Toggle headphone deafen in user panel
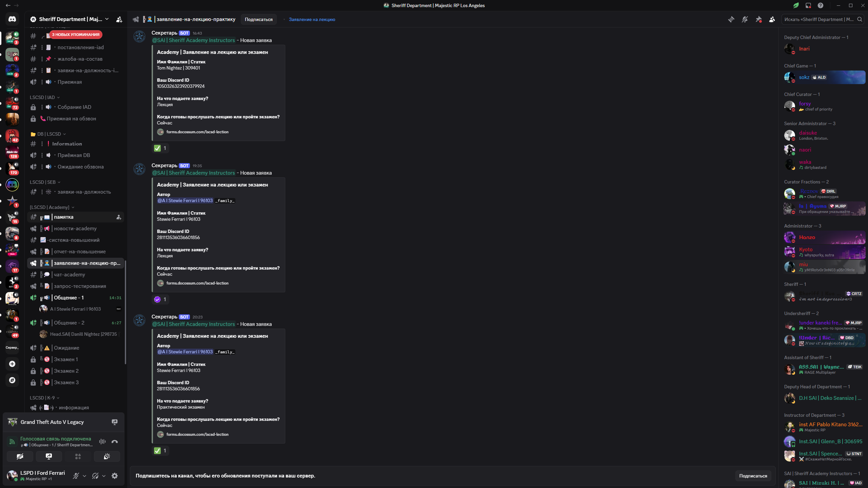 [95, 476]
